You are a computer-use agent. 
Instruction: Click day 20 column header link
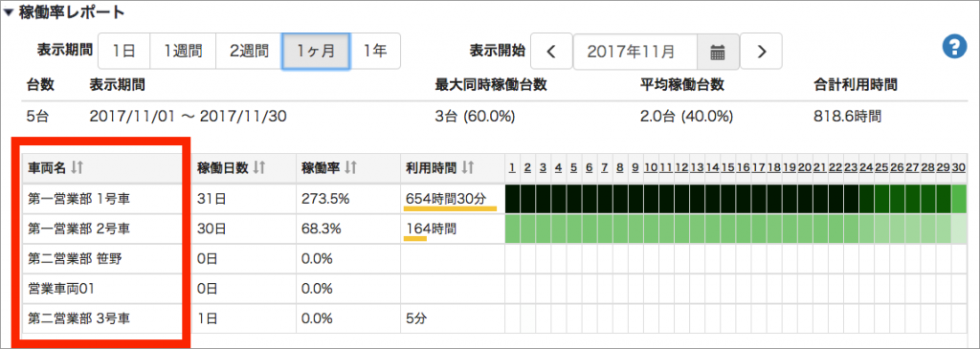tap(805, 167)
